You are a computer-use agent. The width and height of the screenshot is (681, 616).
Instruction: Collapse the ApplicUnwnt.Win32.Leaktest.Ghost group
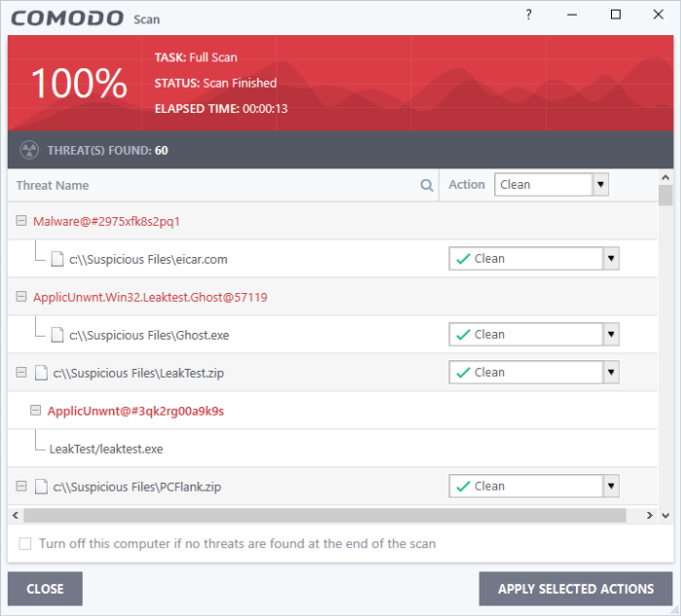20,298
